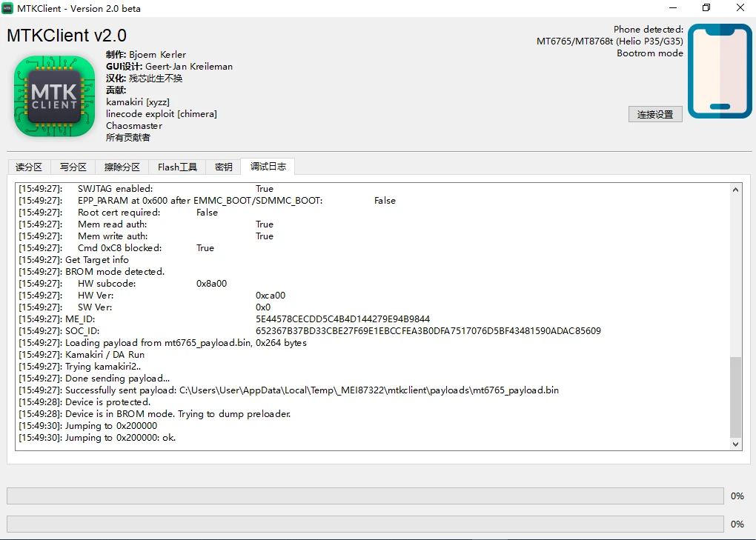Click the 'kamakiri [xyzz]' credit
This screenshot has height=540, width=756.
(x=137, y=102)
